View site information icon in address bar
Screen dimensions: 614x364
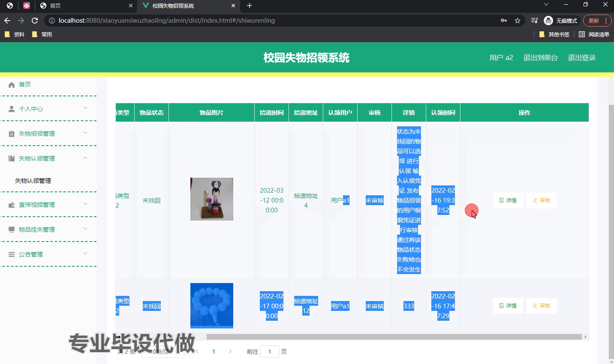click(51, 21)
